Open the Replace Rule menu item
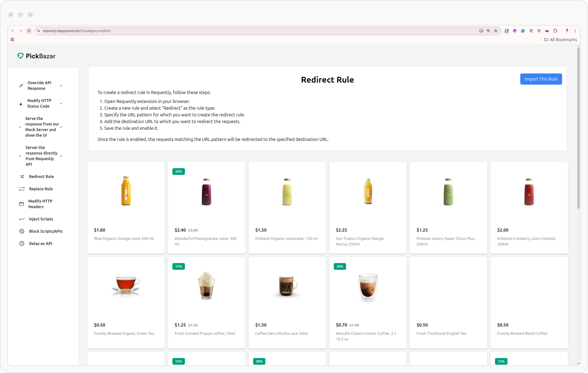The height and width of the screenshot is (373, 588). [41, 189]
